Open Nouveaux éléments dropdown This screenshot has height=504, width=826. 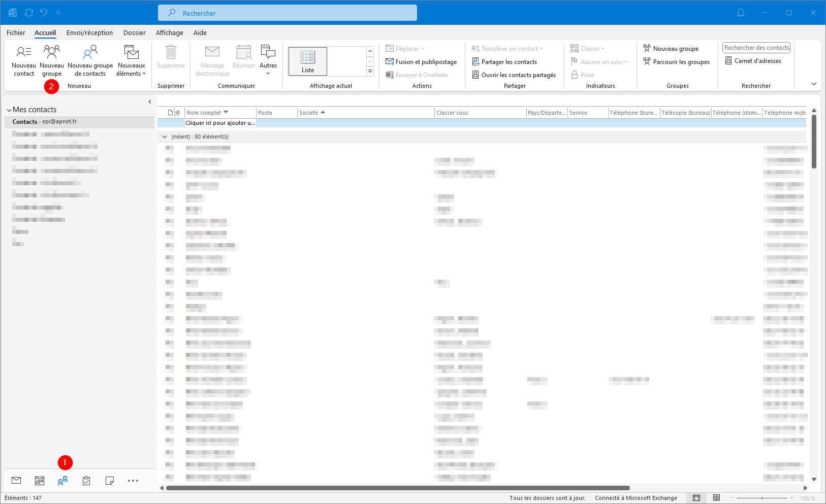[131, 60]
